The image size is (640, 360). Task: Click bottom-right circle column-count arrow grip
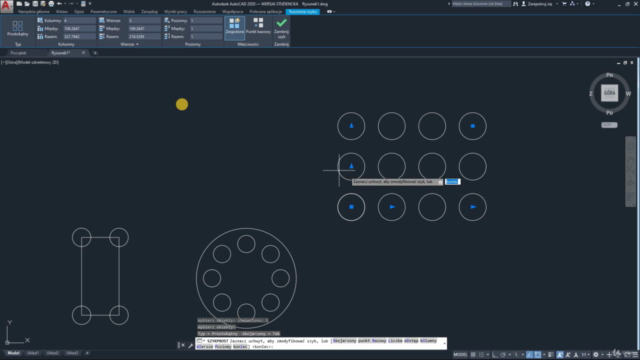pyautogui.click(x=473, y=207)
